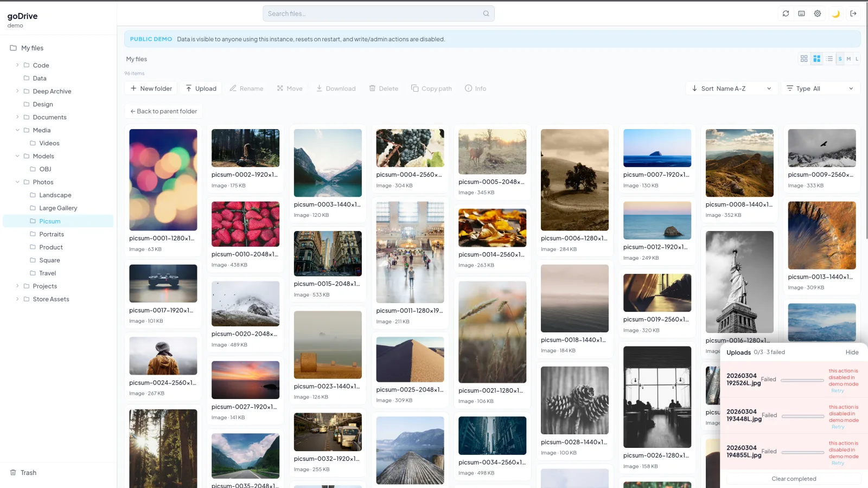The height and width of the screenshot is (488, 868).
Task: Click the progress bar of 20260304 192526L.jpg
Action: click(x=803, y=380)
